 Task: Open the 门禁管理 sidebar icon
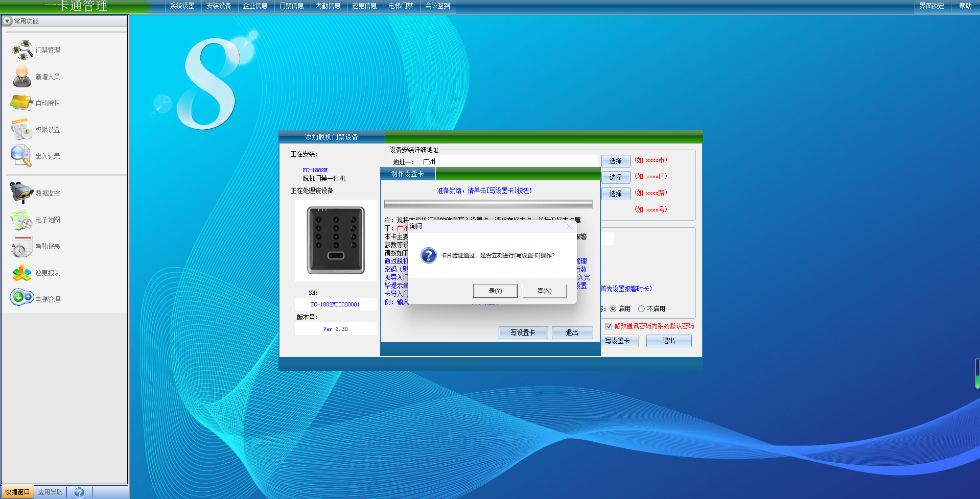click(22, 50)
